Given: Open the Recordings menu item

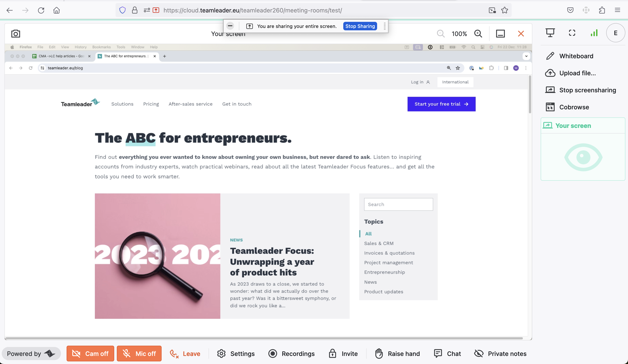Looking at the screenshot, I should (291, 354).
